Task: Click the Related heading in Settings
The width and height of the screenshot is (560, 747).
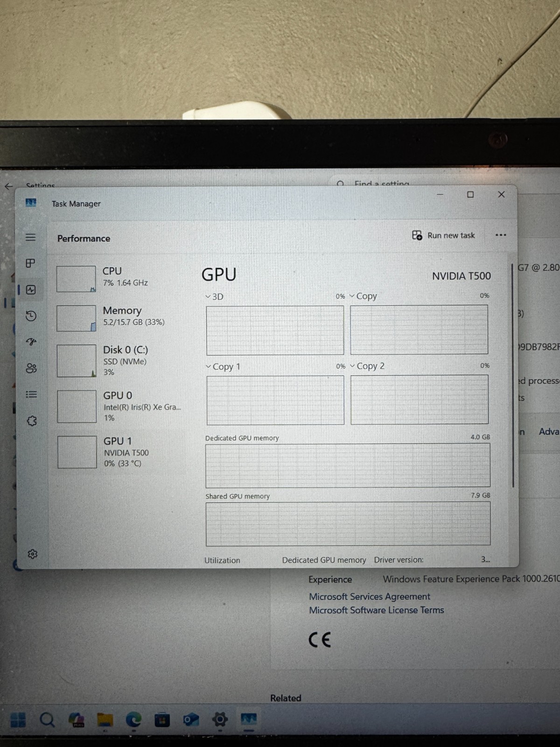Action: coord(286,698)
